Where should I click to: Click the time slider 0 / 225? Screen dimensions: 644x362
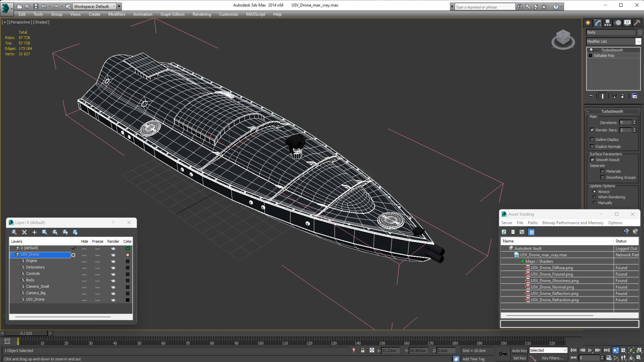(26, 333)
